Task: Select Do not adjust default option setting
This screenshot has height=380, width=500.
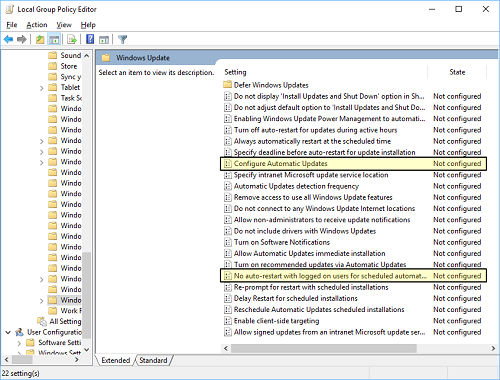Action: tap(353, 108)
